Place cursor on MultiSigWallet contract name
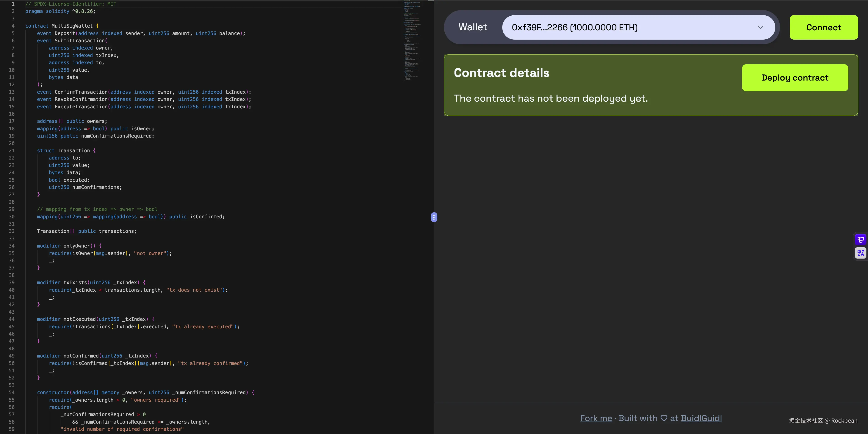This screenshot has width=868, height=434. (x=72, y=26)
